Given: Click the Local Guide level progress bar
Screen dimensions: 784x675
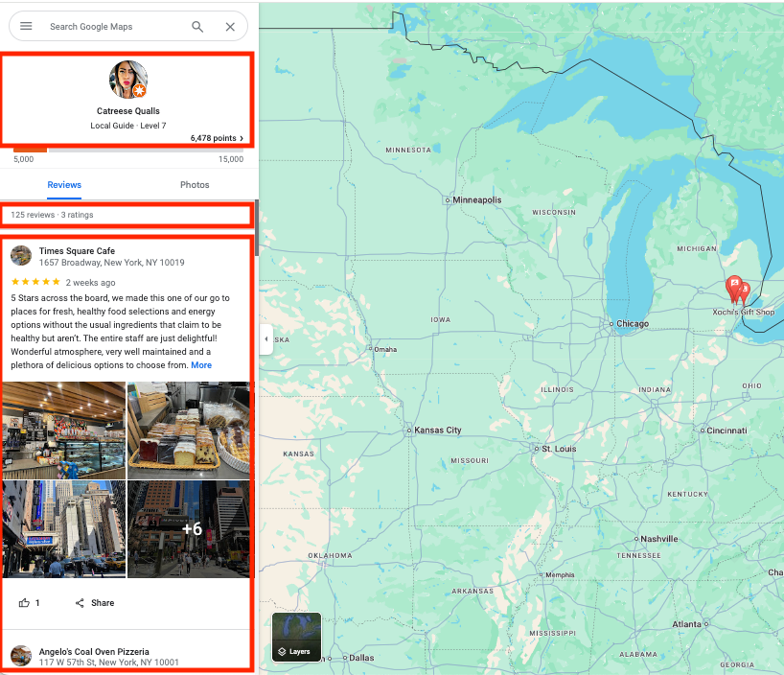Looking at the screenshot, I should click(x=128, y=151).
